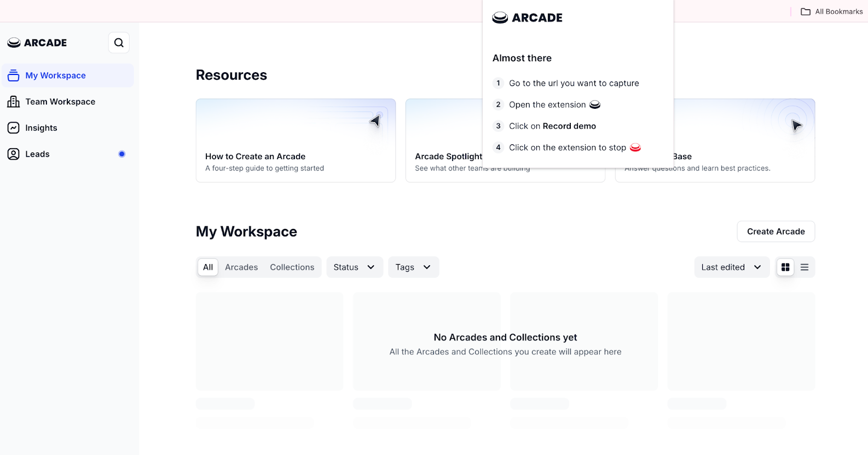
Task: Open All Bookmarks in the bookmarks bar
Action: point(831,11)
